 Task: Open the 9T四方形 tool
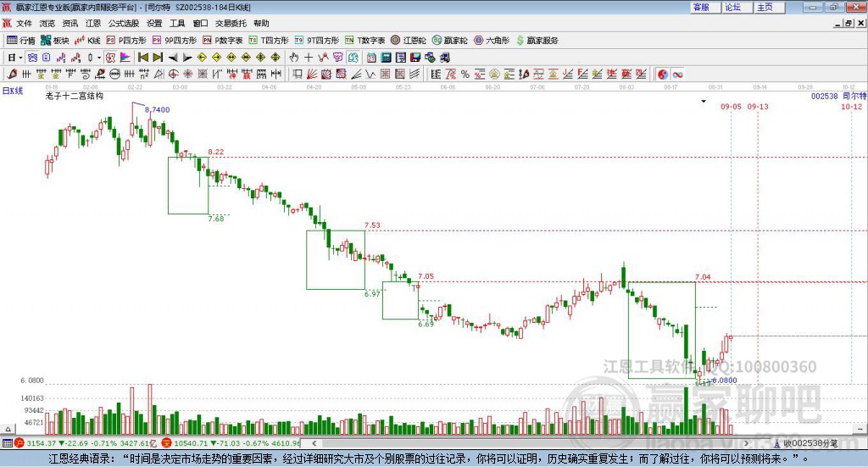coord(317,41)
